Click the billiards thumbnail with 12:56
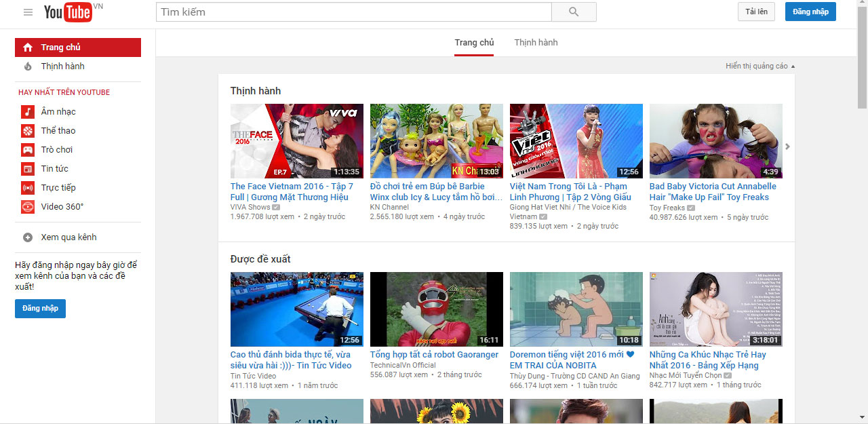This screenshot has width=868, height=424. (x=297, y=309)
